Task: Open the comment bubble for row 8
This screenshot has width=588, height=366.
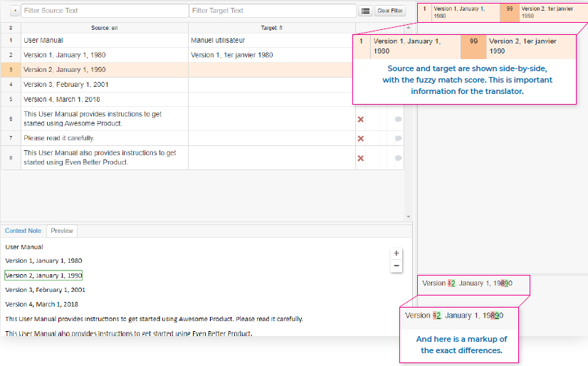Action: pyautogui.click(x=398, y=158)
